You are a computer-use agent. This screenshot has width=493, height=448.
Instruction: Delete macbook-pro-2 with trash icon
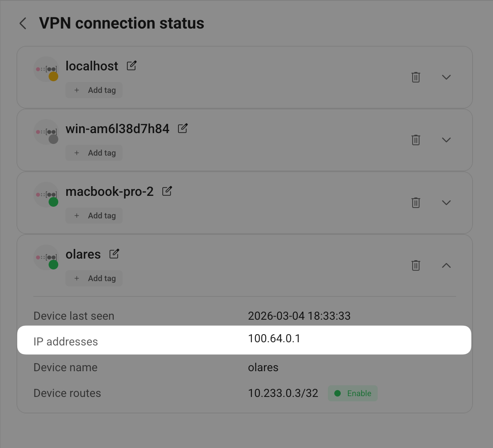pos(415,203)
